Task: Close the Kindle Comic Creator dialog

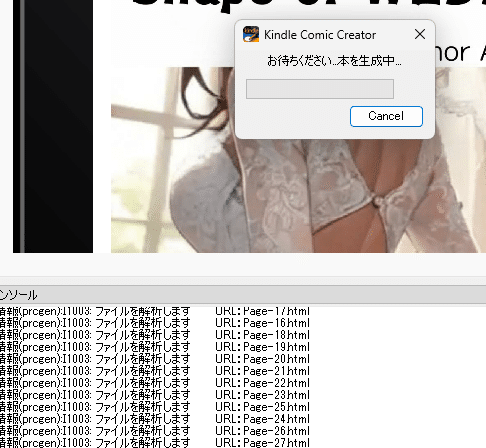Action: [x=420, y=34]
